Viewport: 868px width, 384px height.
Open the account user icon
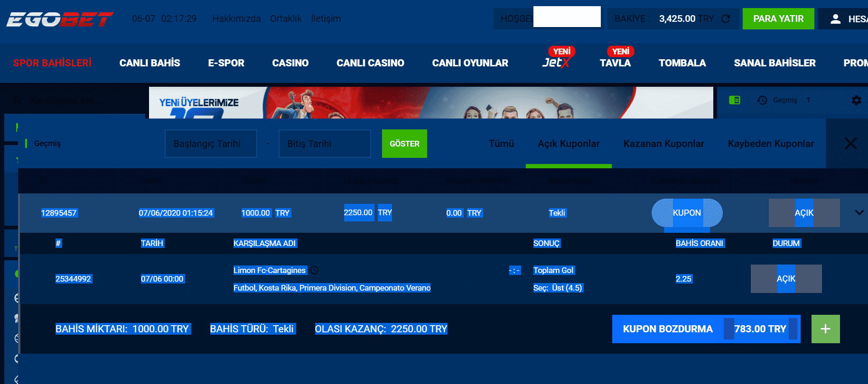coord(836,19)
